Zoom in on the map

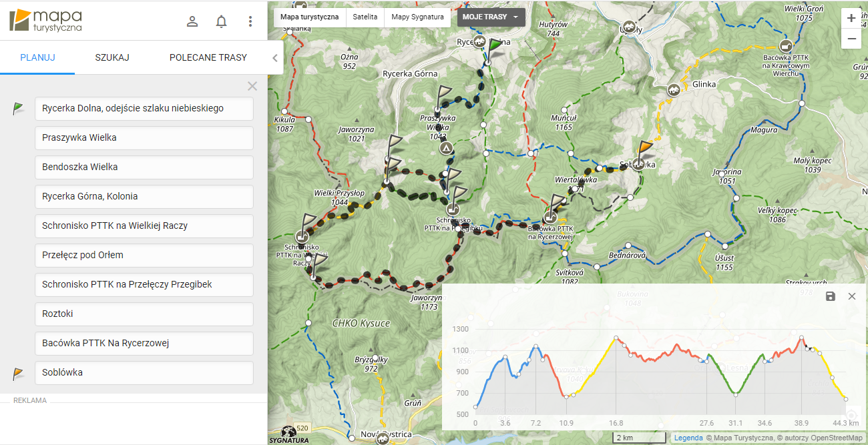tap(851, 19)
